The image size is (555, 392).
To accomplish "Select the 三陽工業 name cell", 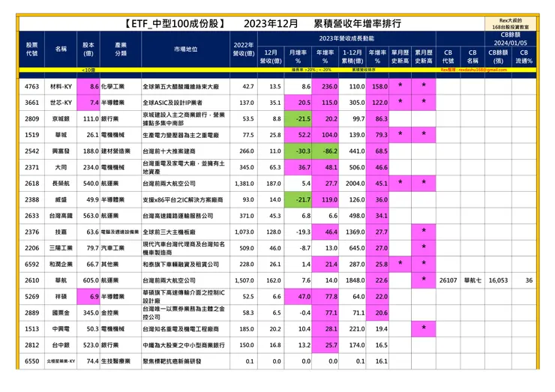I will coord(61,248).
